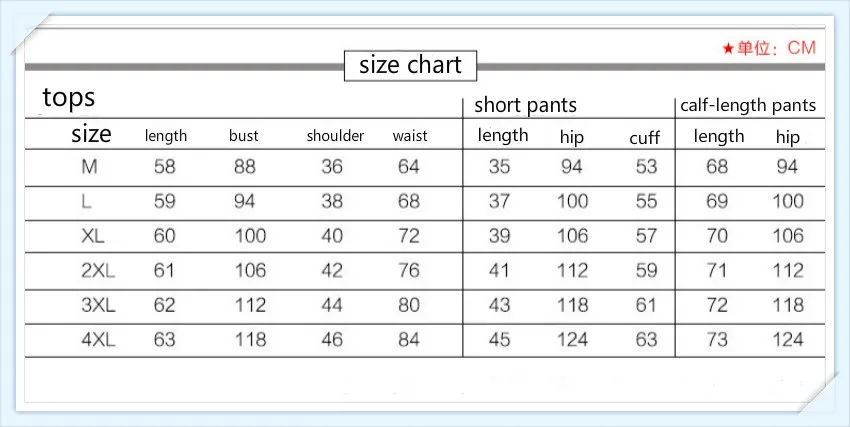The image size is (850, 427).
Task: Select the 'waist' column header
Action: tap(410, 135)
